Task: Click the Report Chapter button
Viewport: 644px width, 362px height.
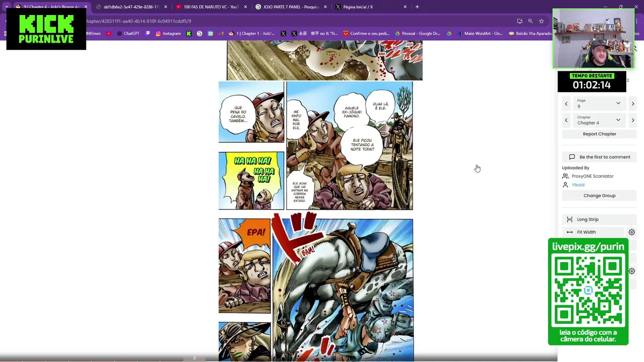Action: pos(599,134)
